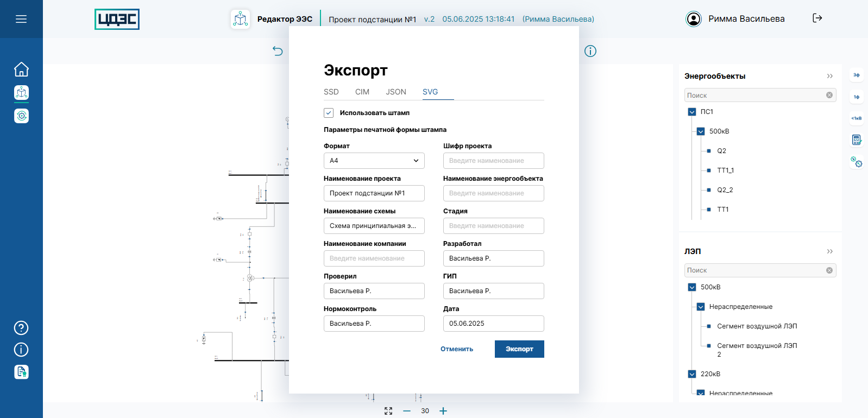Uncheck the Использовать штамп checkbox
This screenshot has height=418, width=868.
(x=329, y=113)
